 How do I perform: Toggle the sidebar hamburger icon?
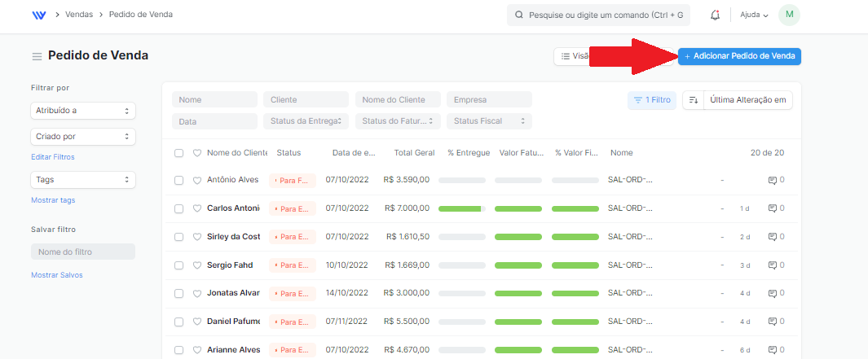pyautogui.click(x=37, y=56)
